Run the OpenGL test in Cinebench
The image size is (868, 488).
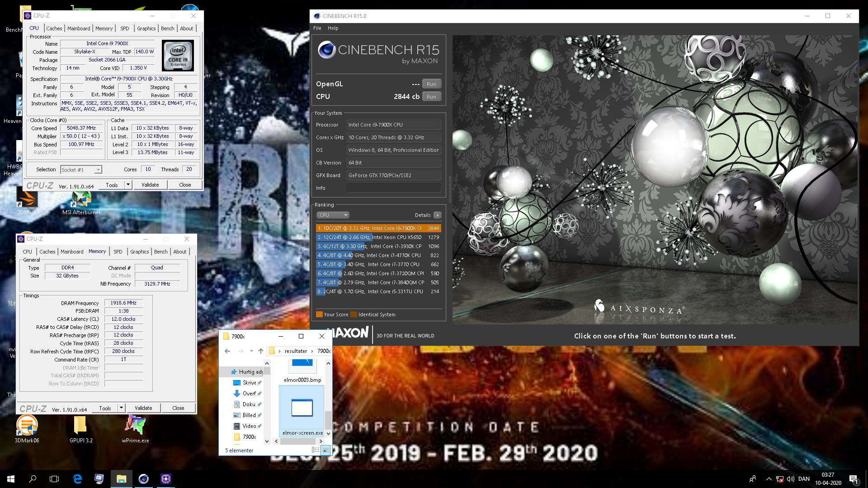point(432,84)
